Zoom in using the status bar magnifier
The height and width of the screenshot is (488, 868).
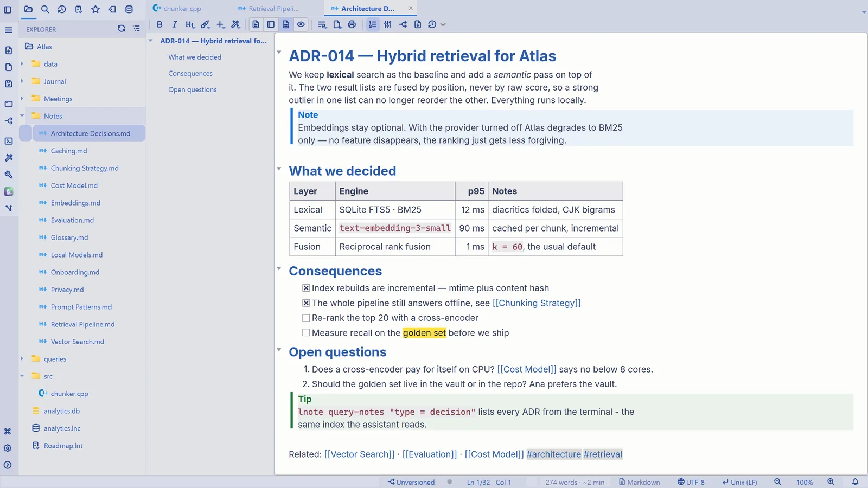(831, 482)
